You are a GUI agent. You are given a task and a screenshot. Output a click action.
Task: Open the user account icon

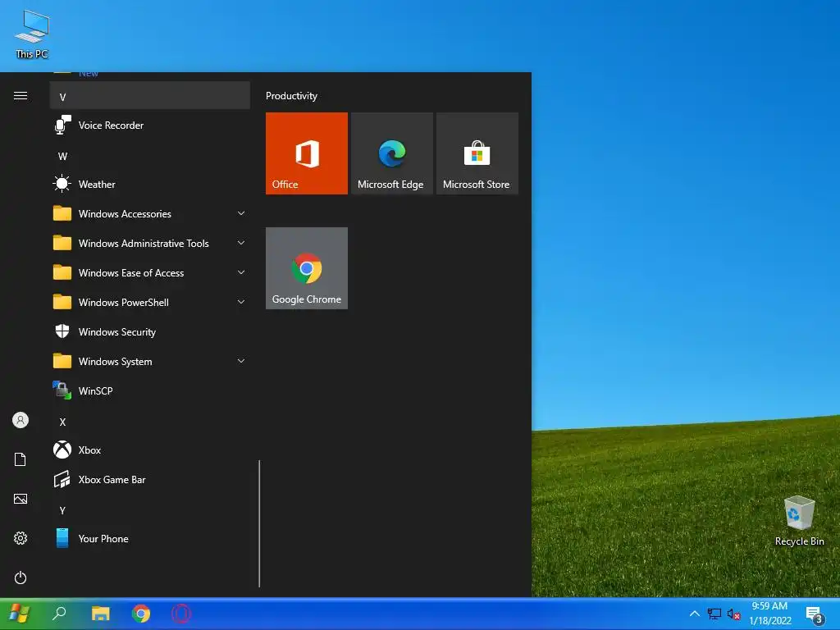tap(21, 420)
